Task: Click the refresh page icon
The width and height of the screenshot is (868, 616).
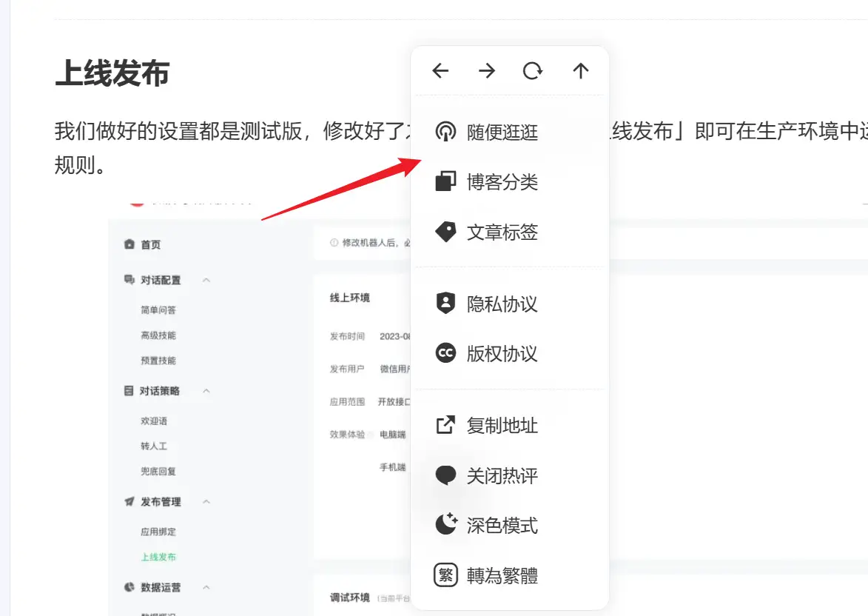Action: pyautogui.click(x=534, y=71)
